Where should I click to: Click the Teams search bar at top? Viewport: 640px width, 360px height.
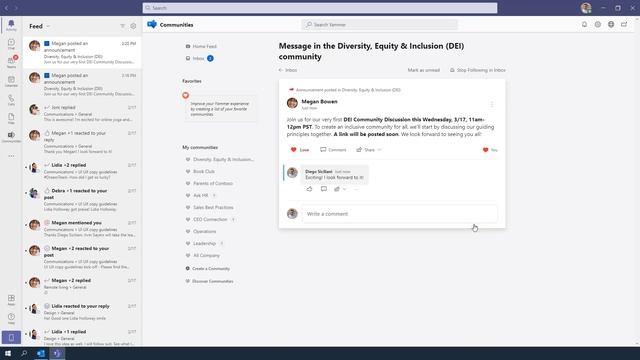tap(320, 8)
